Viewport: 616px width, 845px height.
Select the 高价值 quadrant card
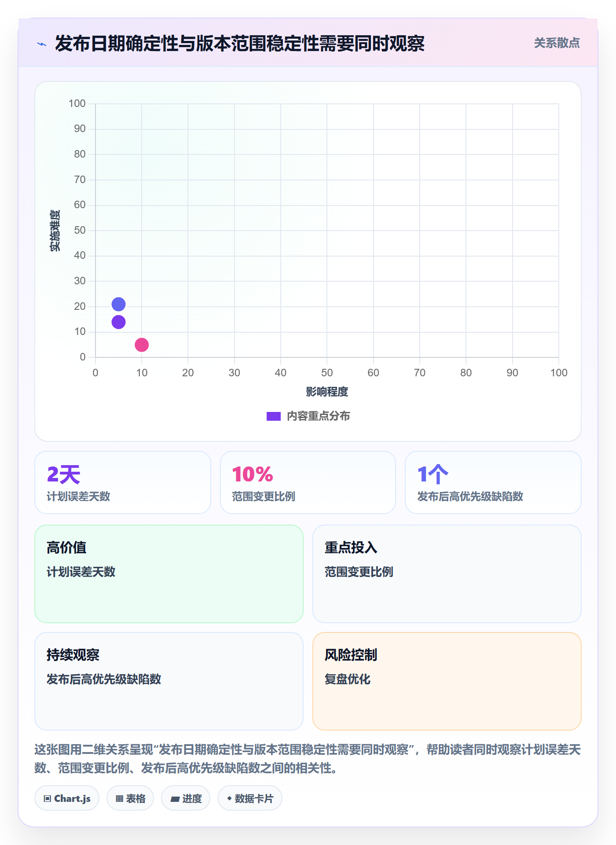pyautogui.click(x=169, y=574)
